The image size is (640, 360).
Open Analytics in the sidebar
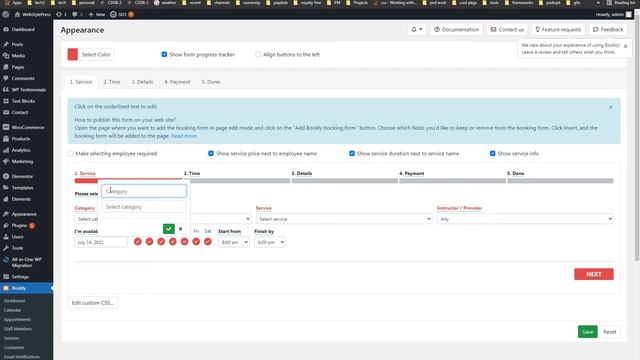[21, 150]
